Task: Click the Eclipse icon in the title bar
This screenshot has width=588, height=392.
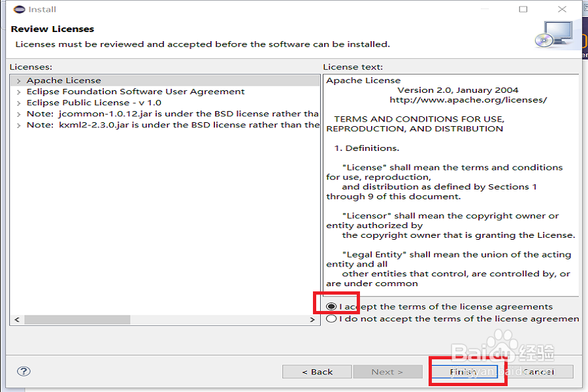Action: pyautogui.click(x=19, y=9)
